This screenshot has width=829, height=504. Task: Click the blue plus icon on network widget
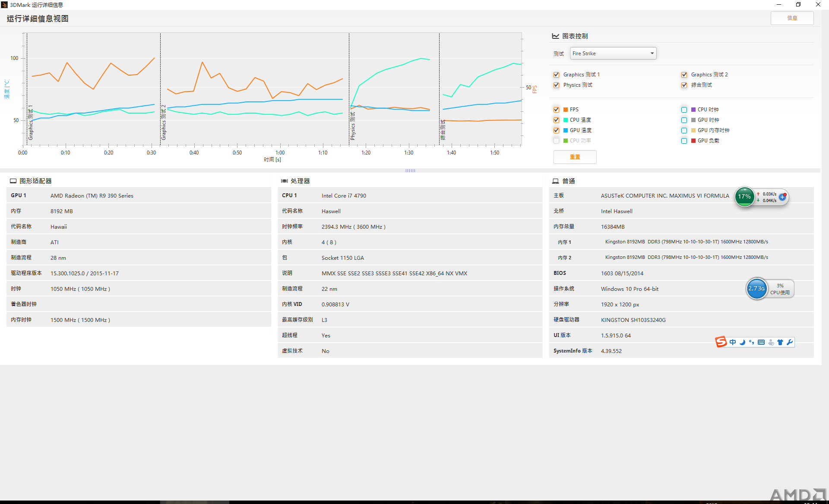point(782,197)
